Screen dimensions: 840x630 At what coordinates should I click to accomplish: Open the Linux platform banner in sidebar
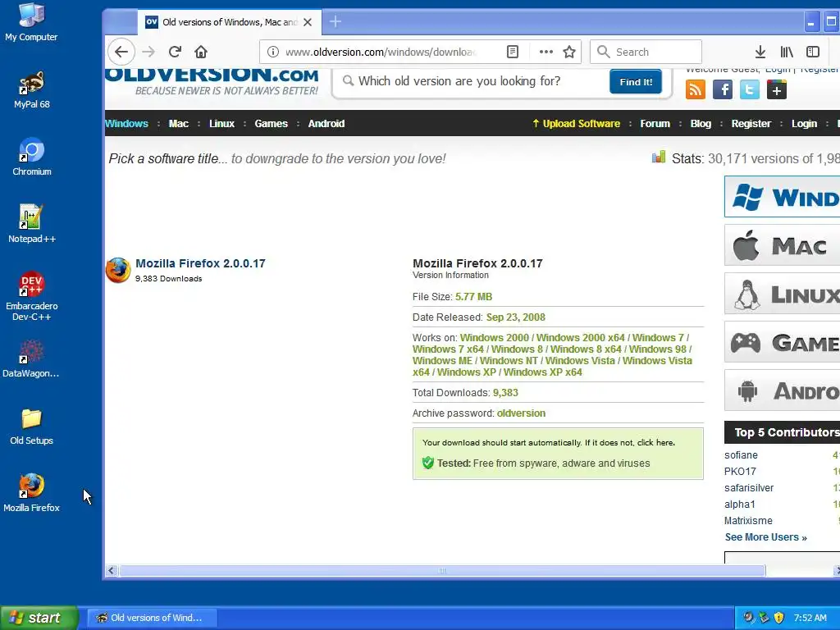[782, 294]
